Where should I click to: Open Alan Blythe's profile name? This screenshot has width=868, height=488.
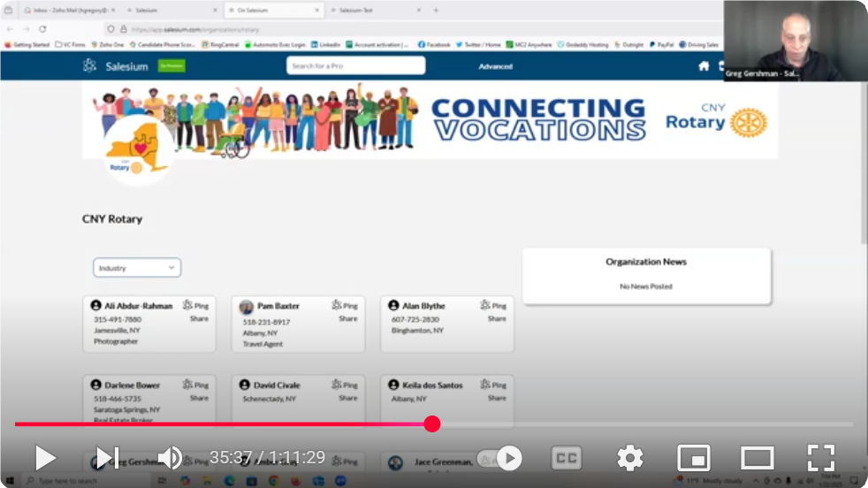point(424,306)
